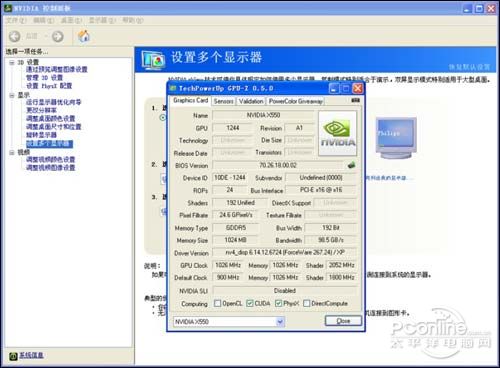
Task: Click the NVIDIA SLI Disabled field
Action: 284,291
